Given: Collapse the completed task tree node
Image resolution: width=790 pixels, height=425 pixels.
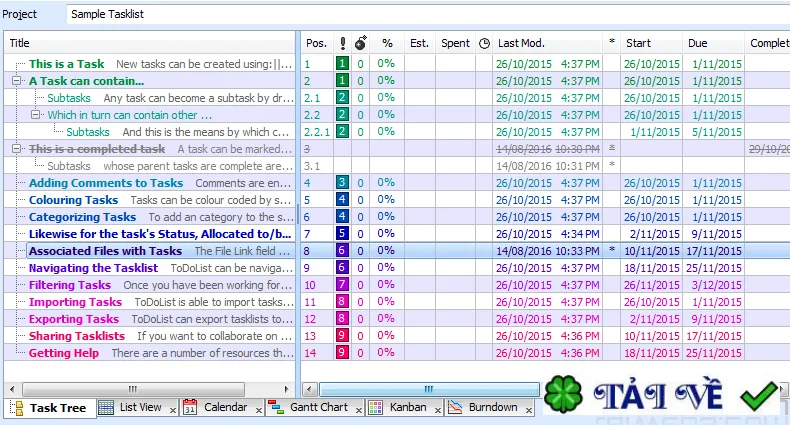Looking at the screenshot, I should pos(17,149).
